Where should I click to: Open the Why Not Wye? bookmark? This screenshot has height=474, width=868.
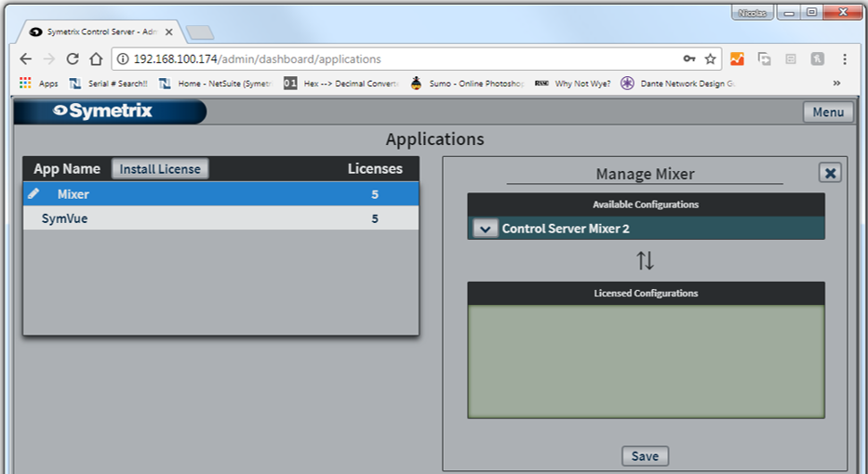[x=572, y=83]
